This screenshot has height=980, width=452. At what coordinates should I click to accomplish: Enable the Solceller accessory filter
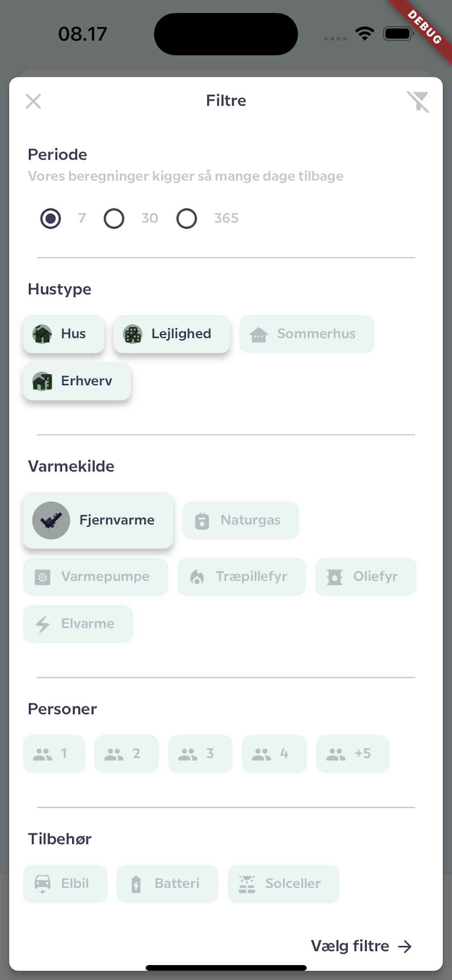283,884
